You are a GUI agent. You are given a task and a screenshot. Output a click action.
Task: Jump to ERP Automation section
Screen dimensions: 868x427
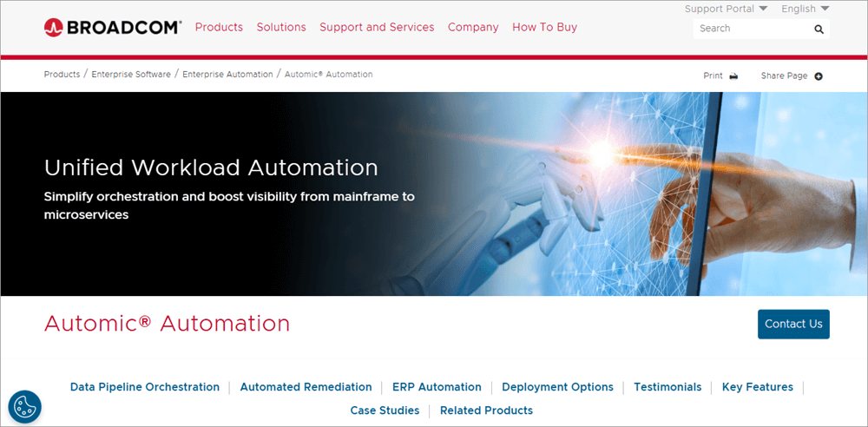coord(437,387)
